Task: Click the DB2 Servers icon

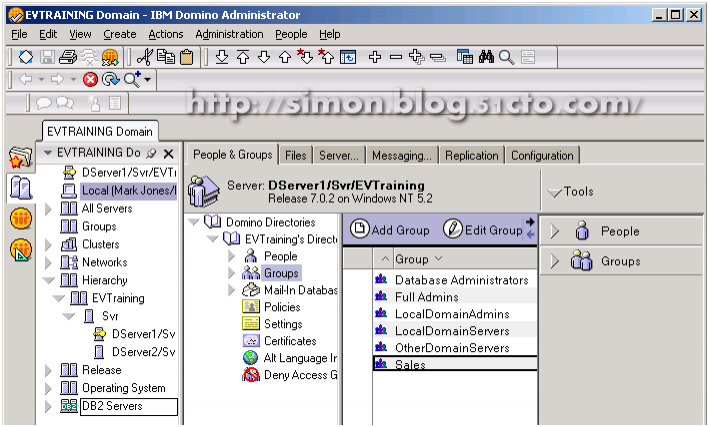Action: pyautogui.click(x=69, y=406)
